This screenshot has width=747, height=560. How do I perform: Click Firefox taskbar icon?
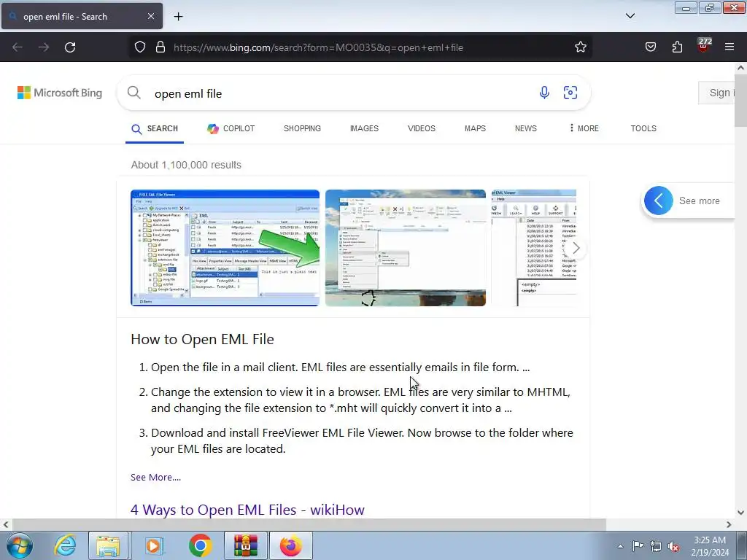[x=291, y=545]
